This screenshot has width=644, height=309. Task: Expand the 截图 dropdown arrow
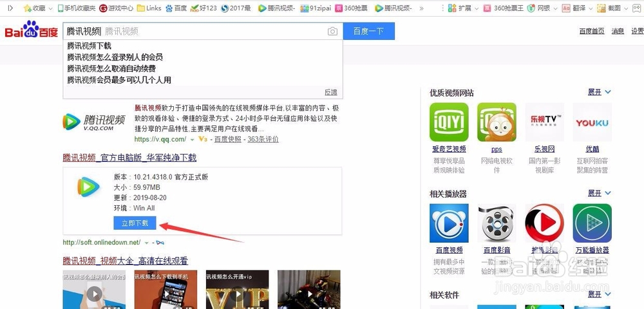[627, 8]
